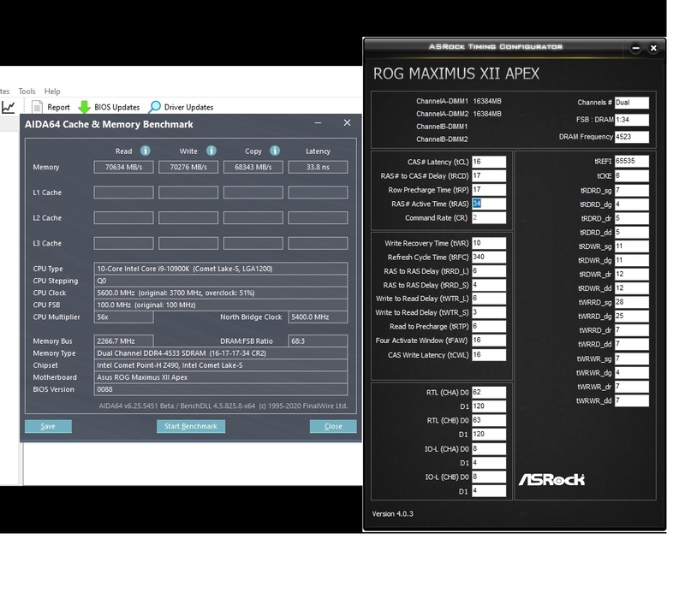Click the Channels # Dual field
685x616 pixels.
[x=632, y=103]
